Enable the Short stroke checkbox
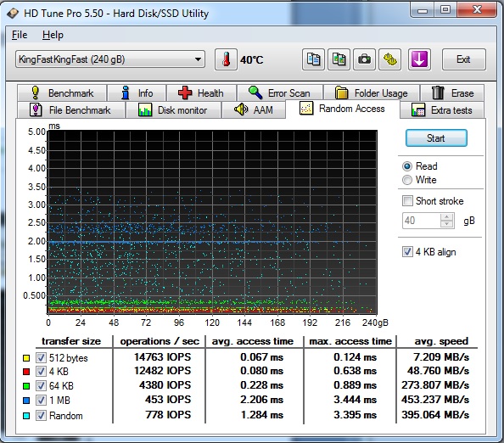The width and height of the screenshot is (504, 443). [407, 201]
